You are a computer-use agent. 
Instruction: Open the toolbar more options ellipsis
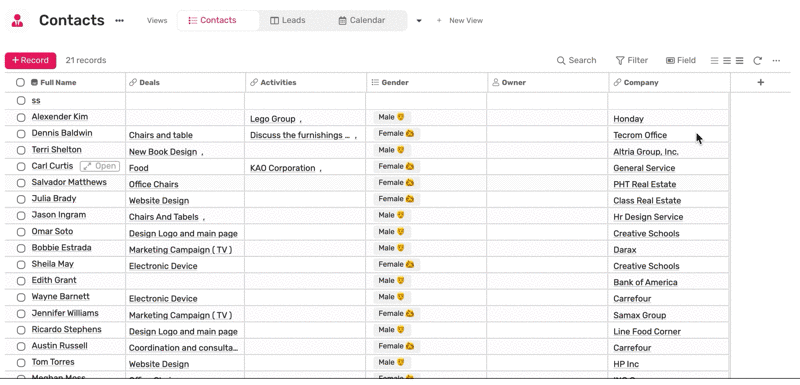click(776, 61)
